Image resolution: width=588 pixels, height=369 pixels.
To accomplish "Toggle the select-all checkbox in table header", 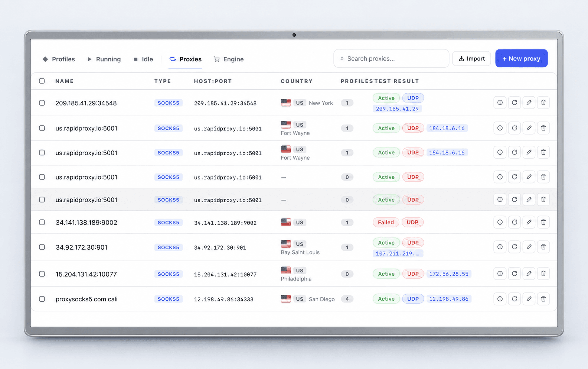I will coord(42,81).
